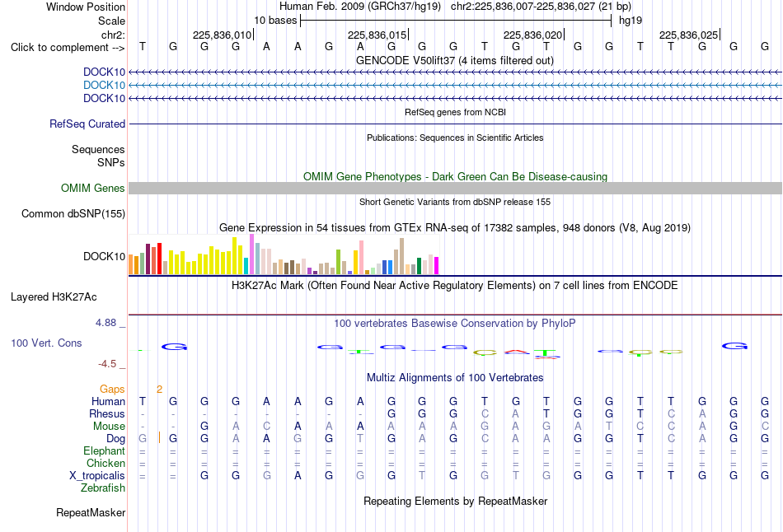Click the '10 bases' scale bar
The height and width of the screenshot is (532, 783).
456,21
